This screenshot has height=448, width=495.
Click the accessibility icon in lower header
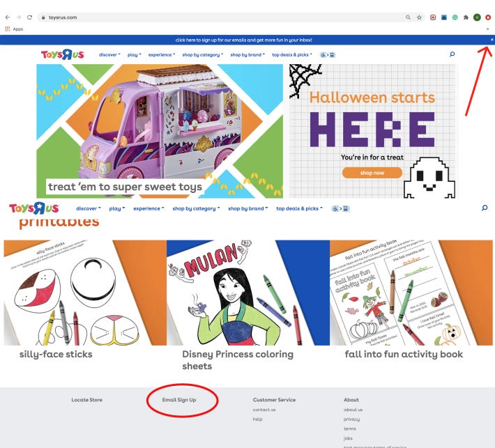click(340, 208)
